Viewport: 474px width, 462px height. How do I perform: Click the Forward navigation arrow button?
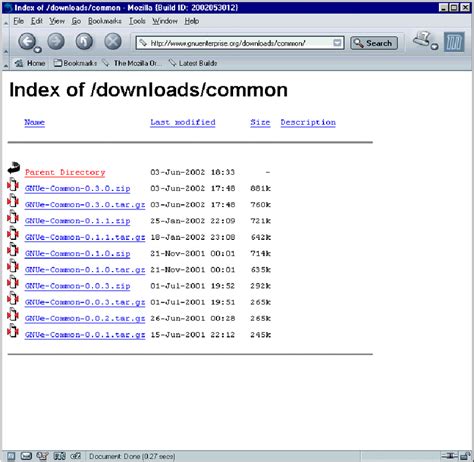tap(56, 42)
